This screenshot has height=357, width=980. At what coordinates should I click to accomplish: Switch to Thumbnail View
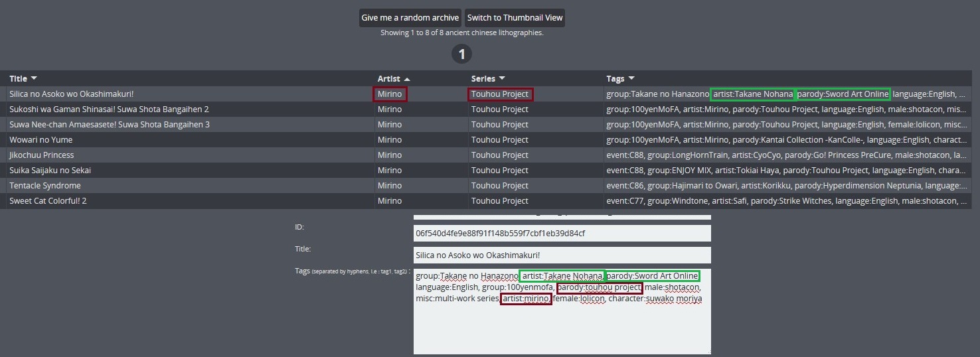click(x=515, y=18)
